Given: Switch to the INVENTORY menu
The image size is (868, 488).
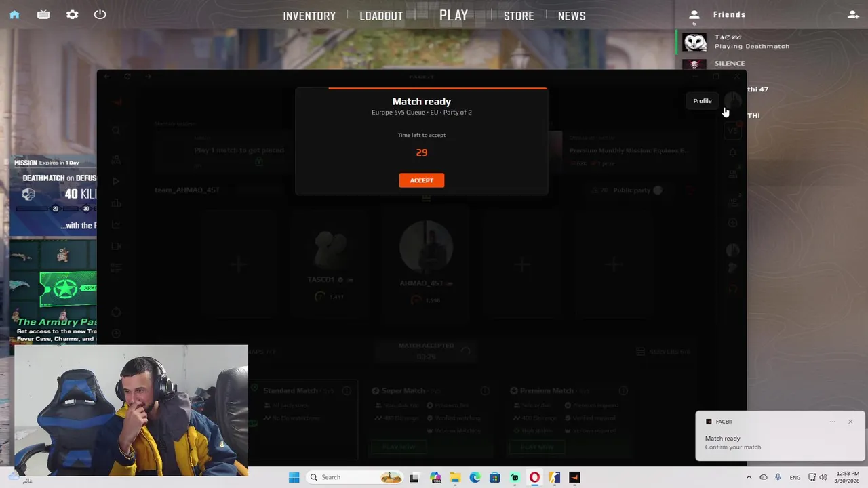Looking at the screenshot, I should click(309, 16).
